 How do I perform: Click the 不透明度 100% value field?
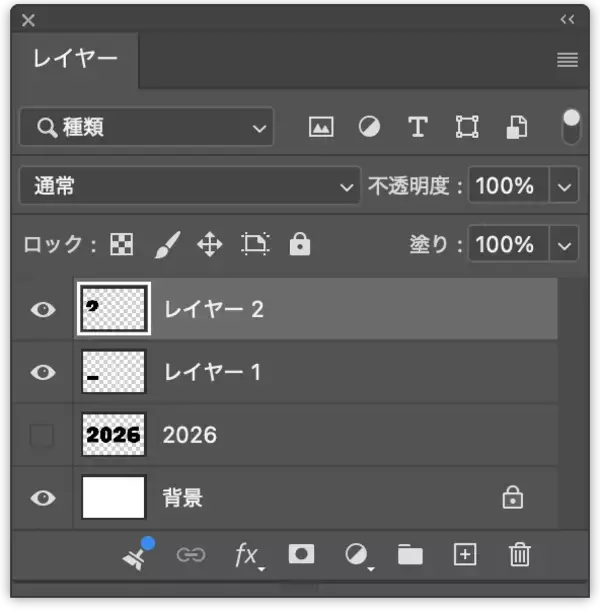click(508, 185)
